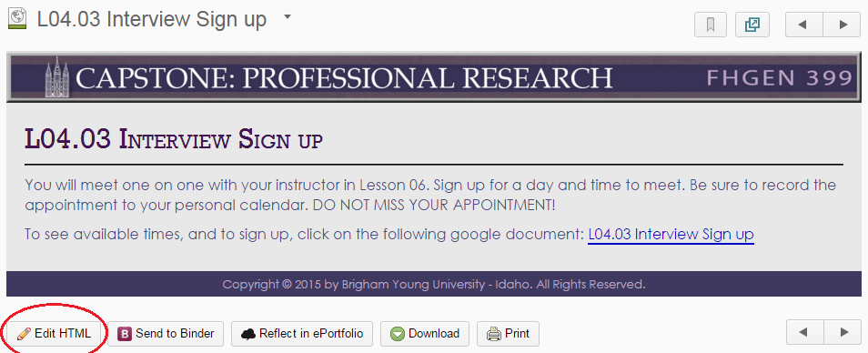Open the L04.03 Interview Sign up google document link

pyautogui.click(x=671, y=235)
